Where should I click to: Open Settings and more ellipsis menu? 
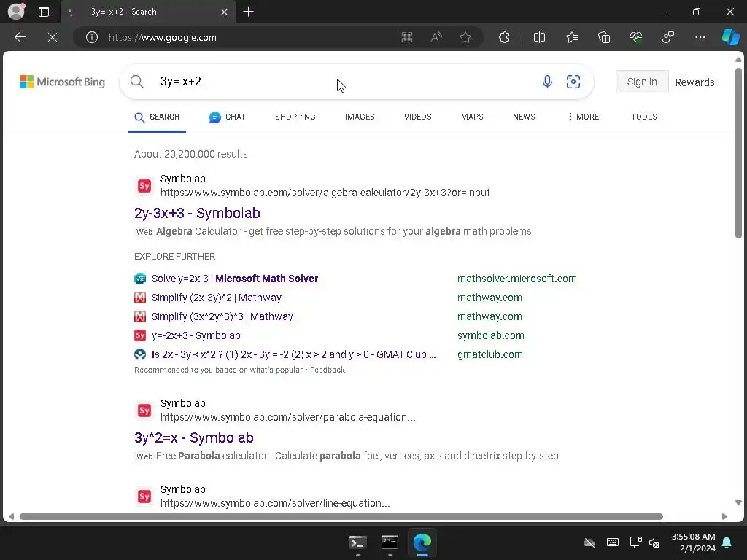tap(700, 37)
